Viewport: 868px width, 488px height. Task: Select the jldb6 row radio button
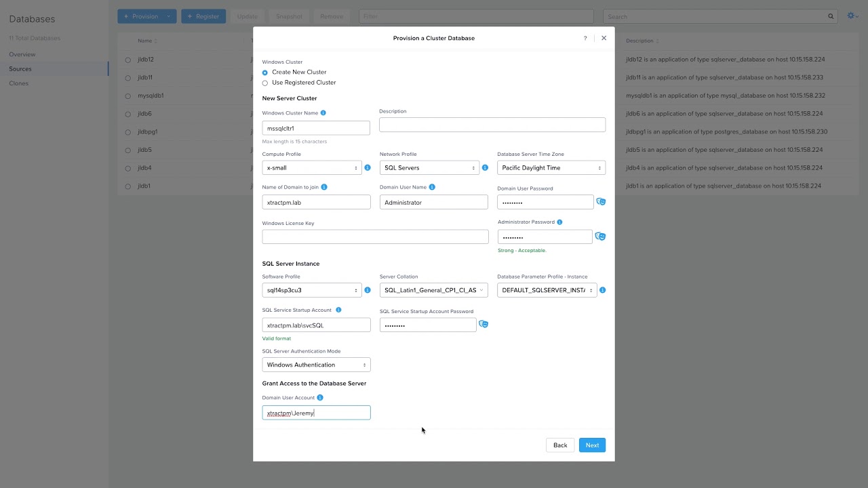pos(127,114)
